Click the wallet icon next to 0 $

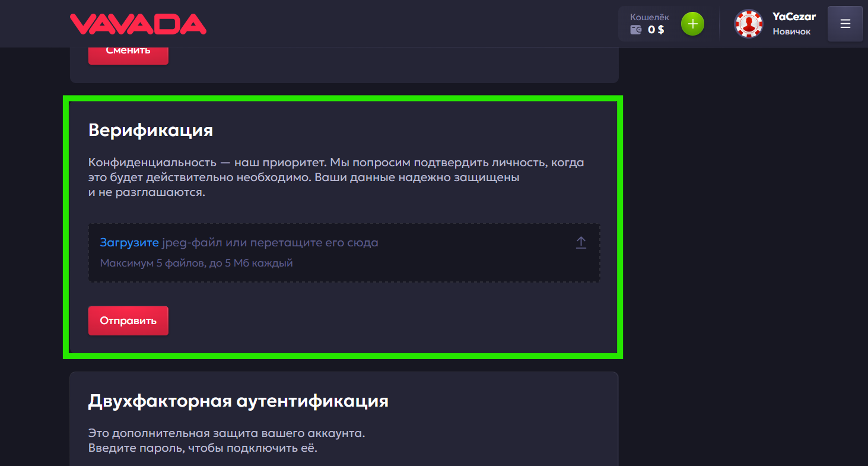[x=636, y=30]
